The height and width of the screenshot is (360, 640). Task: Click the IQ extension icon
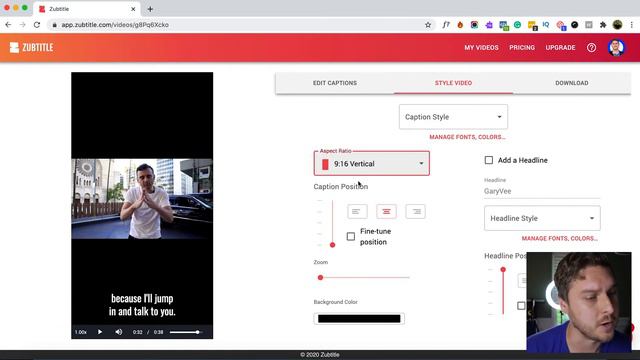tap(546, 25)
